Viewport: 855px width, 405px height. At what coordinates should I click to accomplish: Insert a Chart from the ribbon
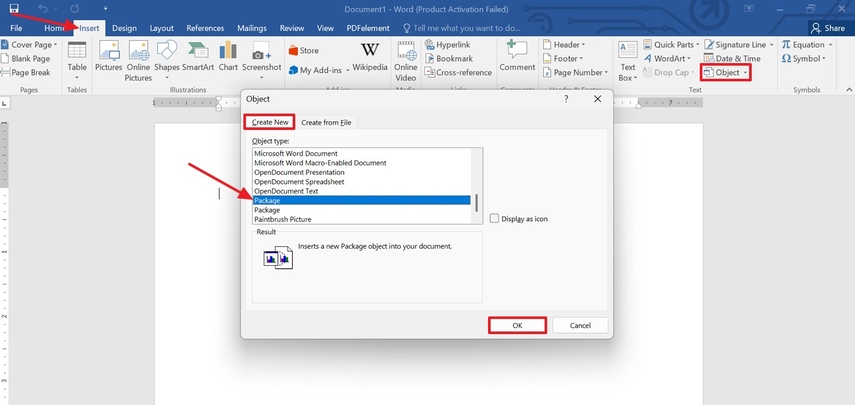pos(228,56)
